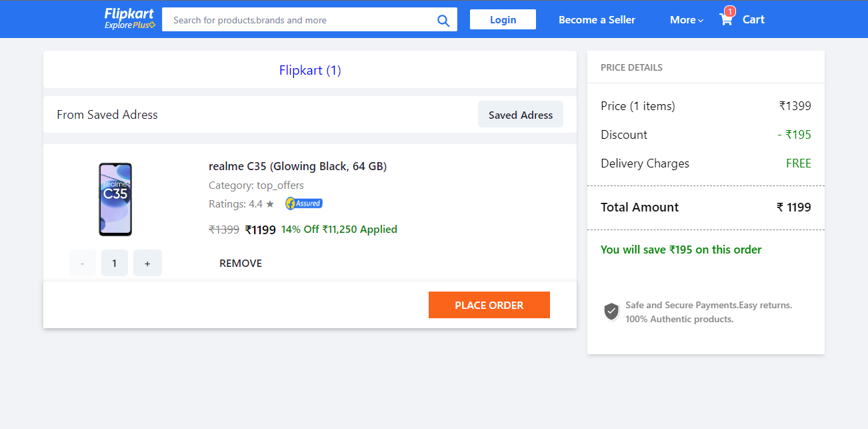The height and width of the screenshot is (429, 868).
Task: Click the 'Category: top_offers' text
Action: 256,185
